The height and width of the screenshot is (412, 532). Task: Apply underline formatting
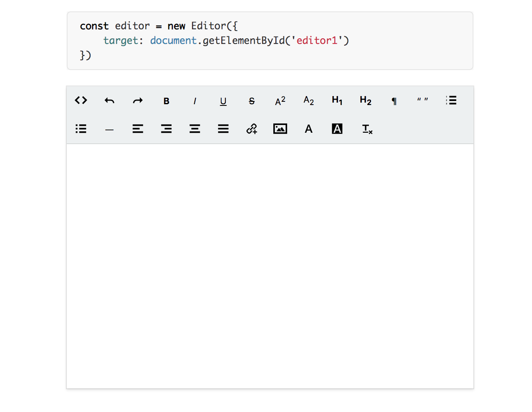point(223,101)
